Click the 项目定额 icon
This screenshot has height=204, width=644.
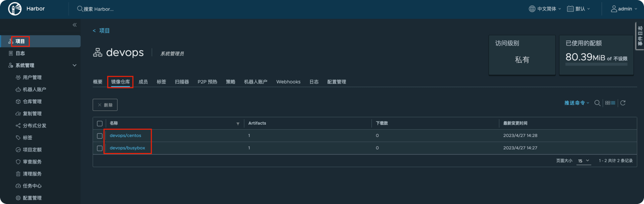click(x=18, y=150)
